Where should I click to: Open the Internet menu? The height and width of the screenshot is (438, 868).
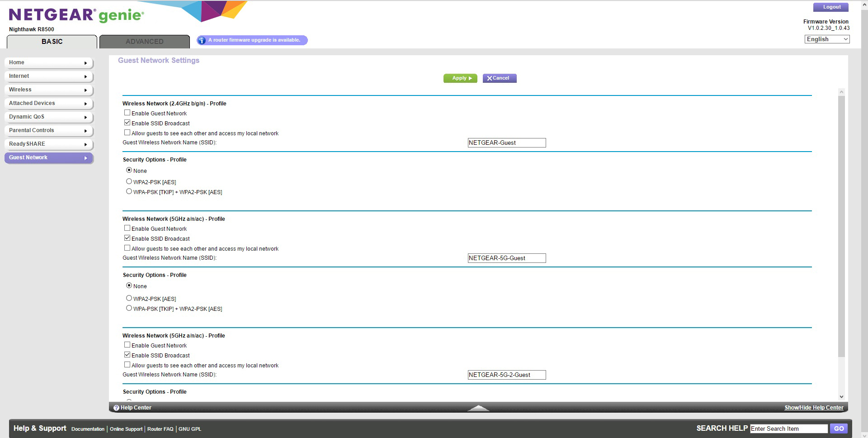[x=49, y=76]
